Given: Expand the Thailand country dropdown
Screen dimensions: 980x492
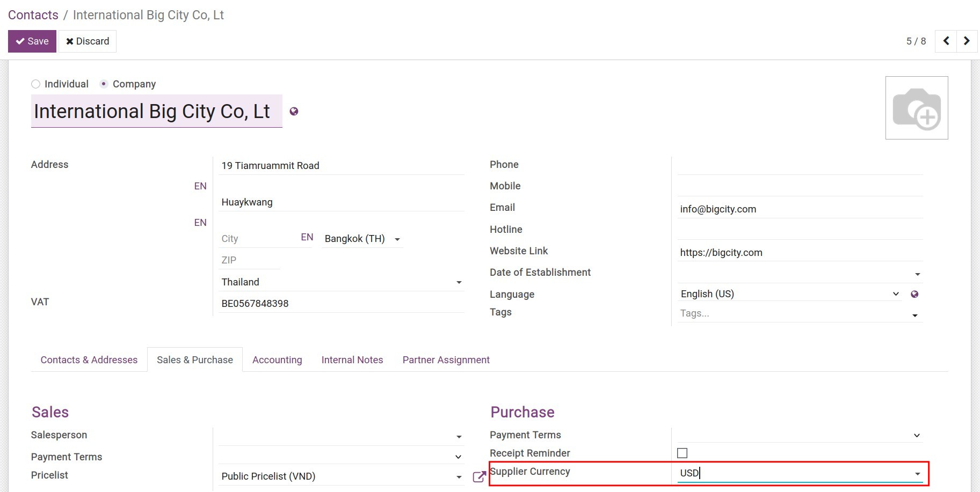Looking at the screenshot, I should coord(459,282).
